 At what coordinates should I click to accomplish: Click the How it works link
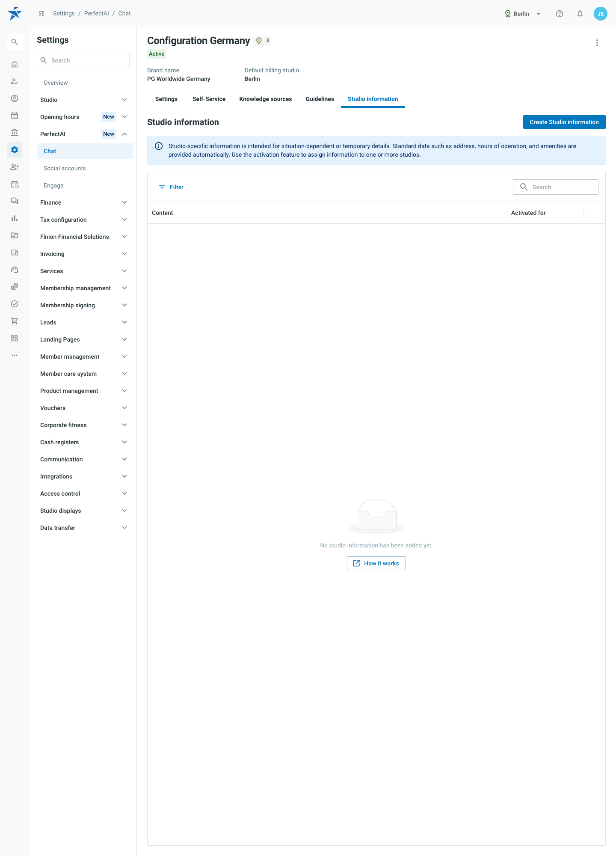click(x=376, y=563)
